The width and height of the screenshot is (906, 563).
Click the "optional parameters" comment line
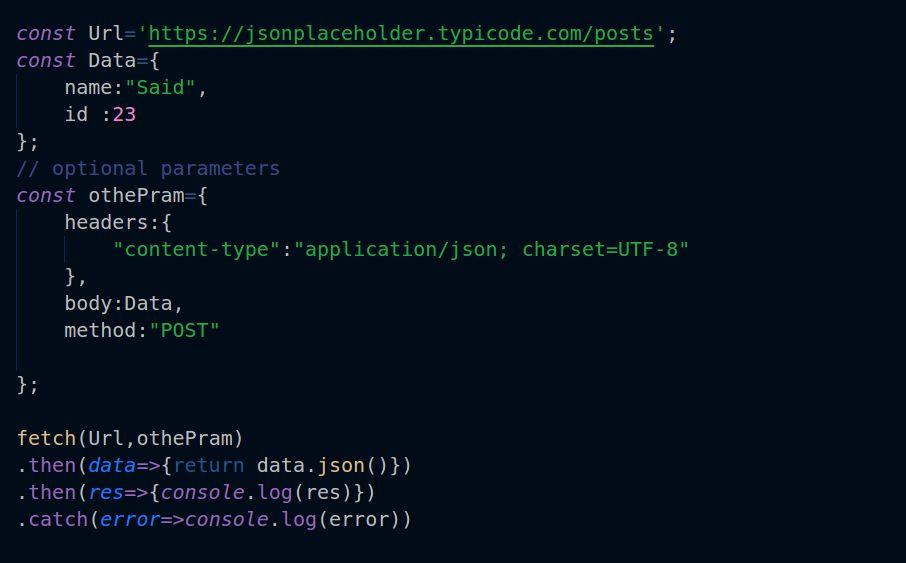[x=148, y=168]
